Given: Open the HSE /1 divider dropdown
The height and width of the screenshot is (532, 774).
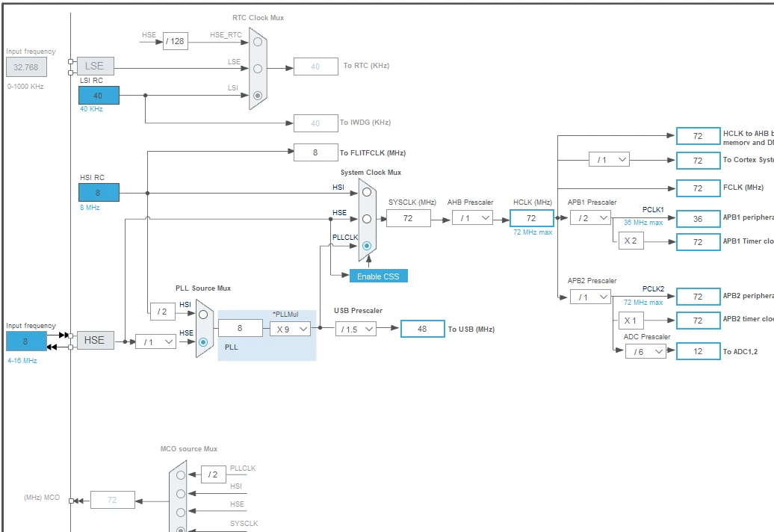Looking at the screenshot, I should [x=156, y=341].
